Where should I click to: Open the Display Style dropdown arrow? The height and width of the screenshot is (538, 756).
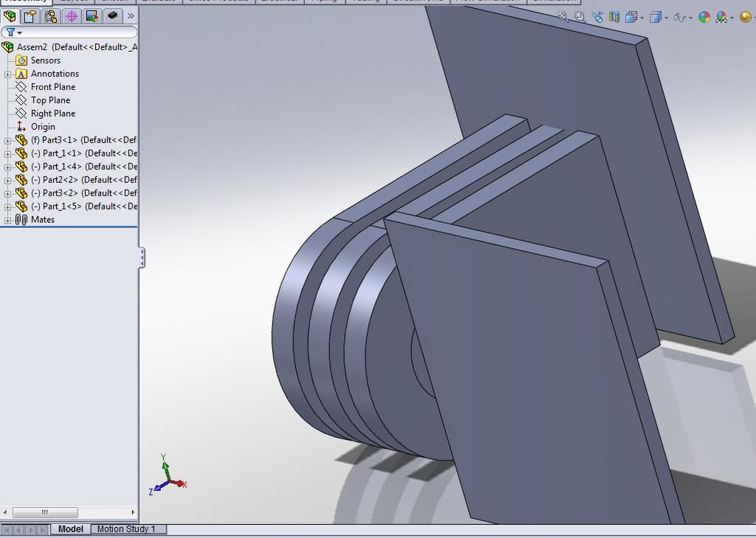coord(667,18)
